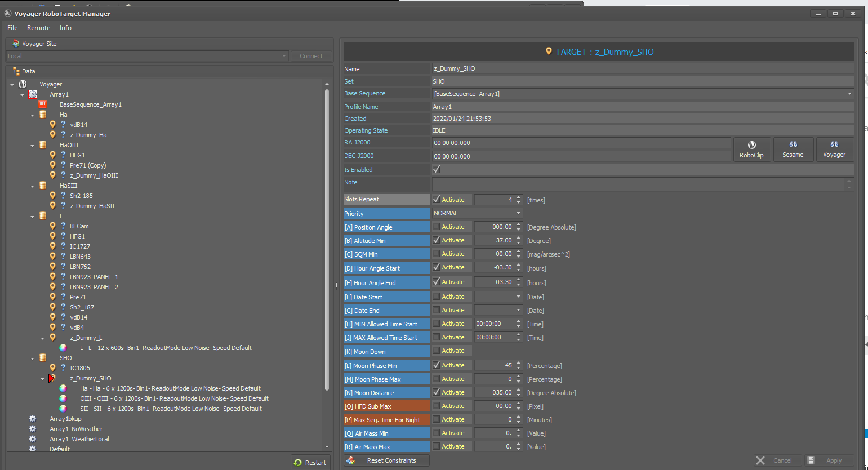This screenshot has height=470, width=868.
Task: Click the Cancel button label
Action: click(782, 460)
